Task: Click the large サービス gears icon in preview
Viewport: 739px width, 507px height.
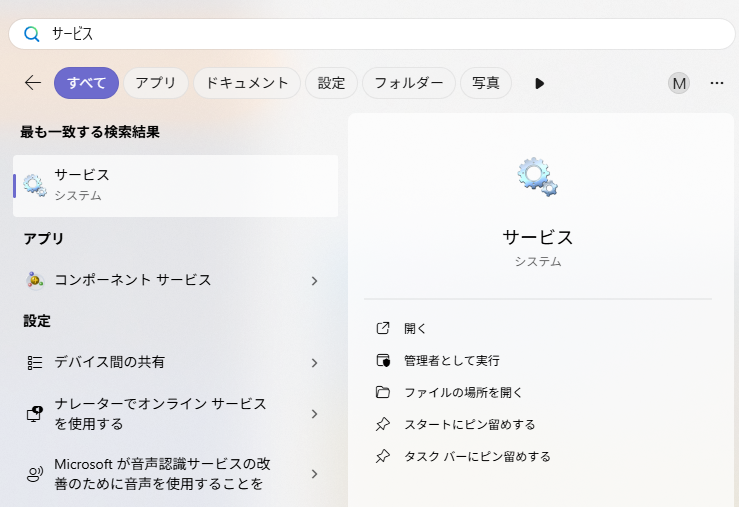Action: tap(537, 177)
